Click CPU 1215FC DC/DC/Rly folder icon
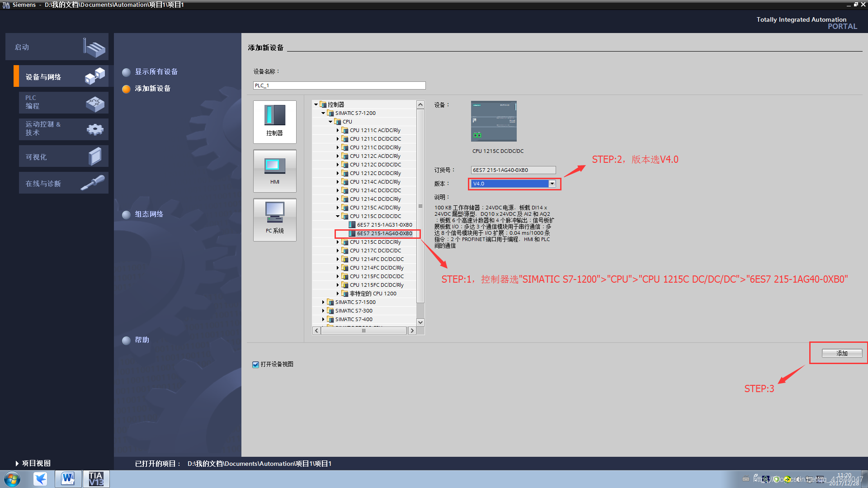Screen dimensions: 868x488 tap(344, 285)
